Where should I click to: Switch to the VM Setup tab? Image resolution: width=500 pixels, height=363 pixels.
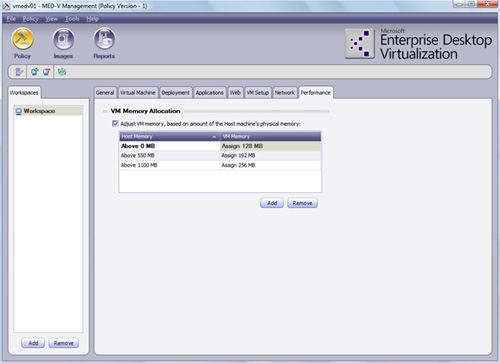point(258,93)
